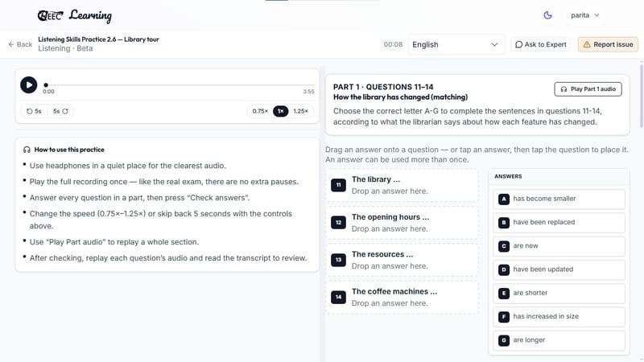The height and width of the screenshot is (362, 644).
Task: Select question 11 The library drop zone
Action: point(402,185)
